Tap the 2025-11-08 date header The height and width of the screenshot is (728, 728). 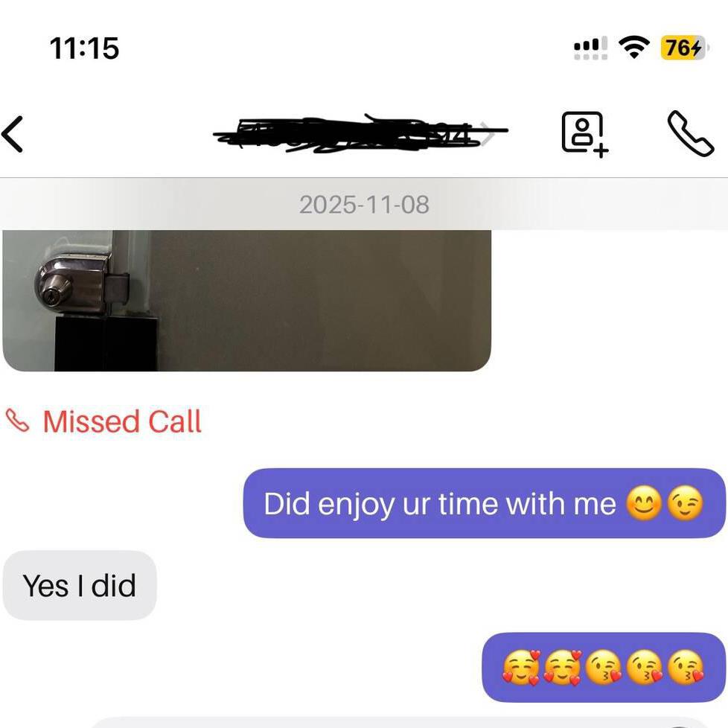364,205
